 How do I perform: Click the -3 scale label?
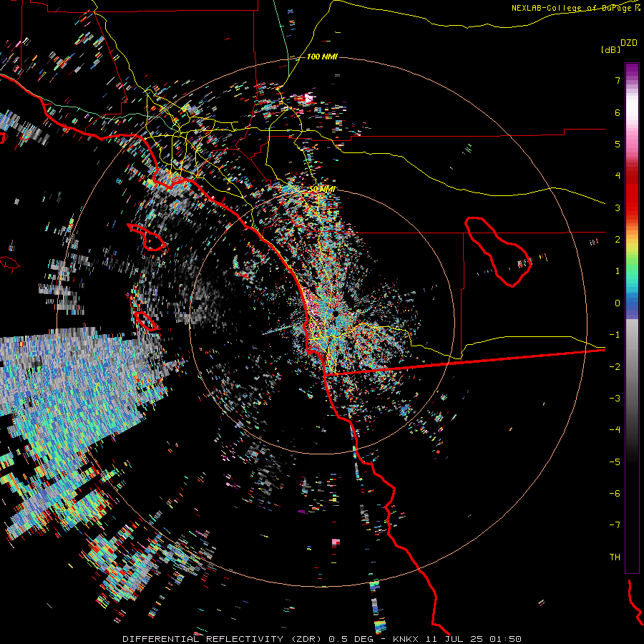[615, 399]
